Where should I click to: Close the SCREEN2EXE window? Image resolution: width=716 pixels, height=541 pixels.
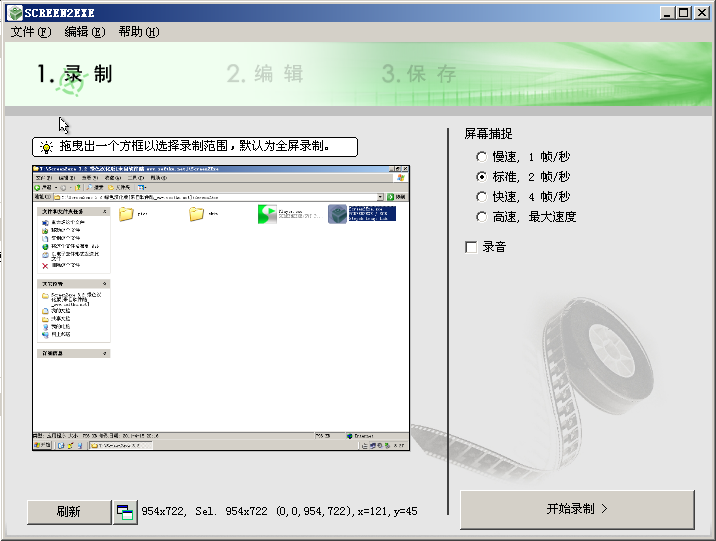pos(701,13)
